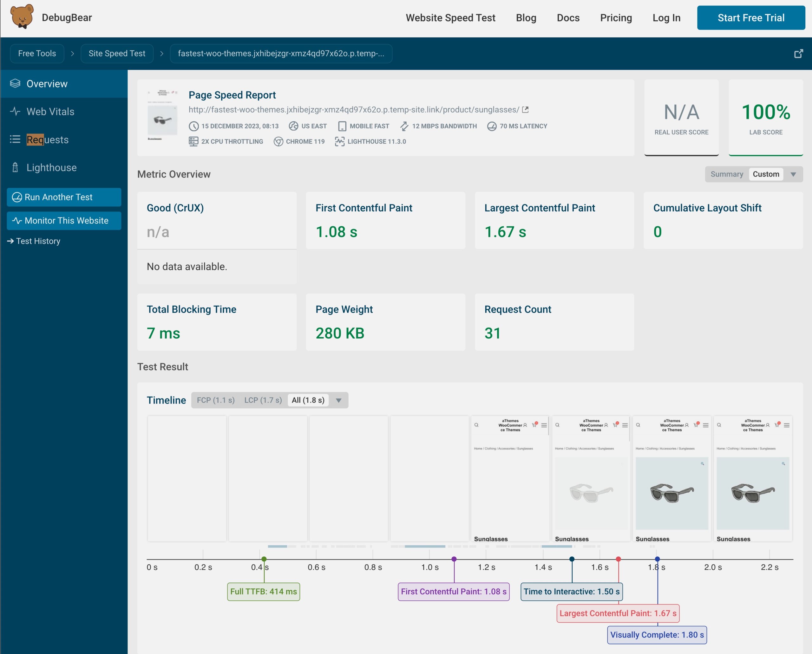Open the Web Vitals sidebar tab
The height and width of the screenshot is (654, 812).
pos(64,112)
